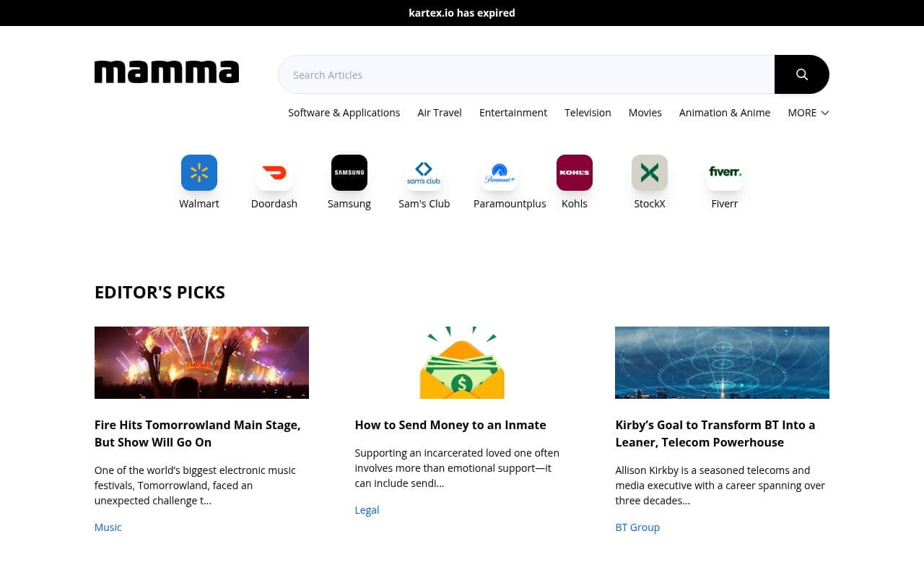Click the Fiverr brand icon
Screen dimensions: 924x578
point(724,173)
